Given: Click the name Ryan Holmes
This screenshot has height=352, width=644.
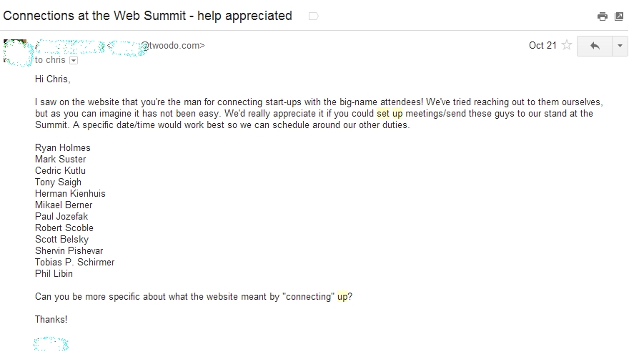Looking at the screenshot, I should [63, 148].
